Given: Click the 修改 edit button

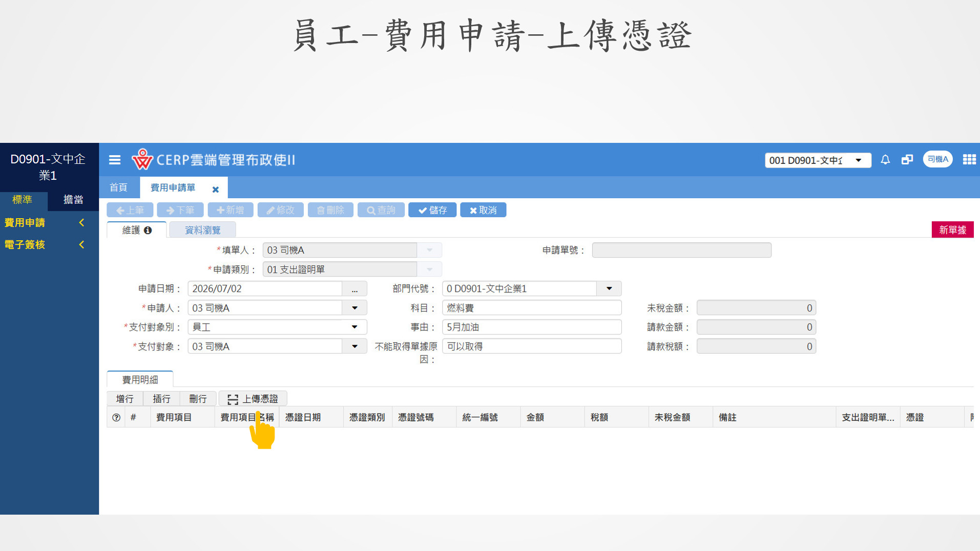Looking at the screenshot, I should 281,210.
